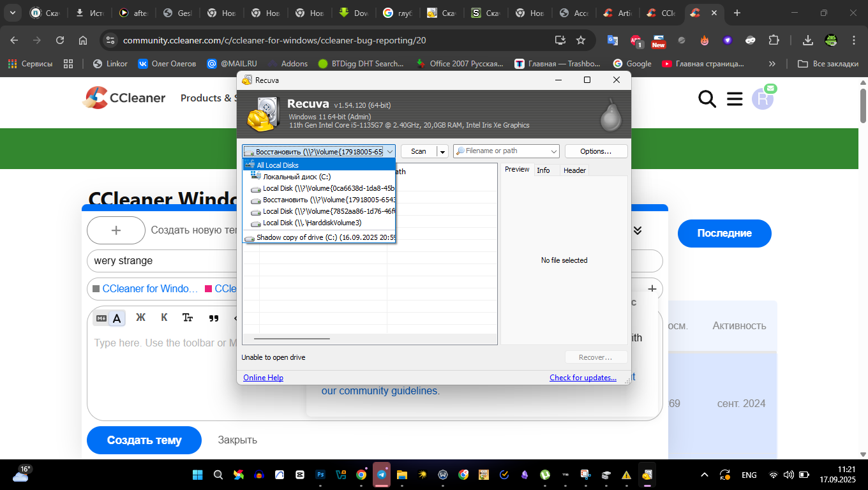Open Recuva Options dialog

[595, 151]
